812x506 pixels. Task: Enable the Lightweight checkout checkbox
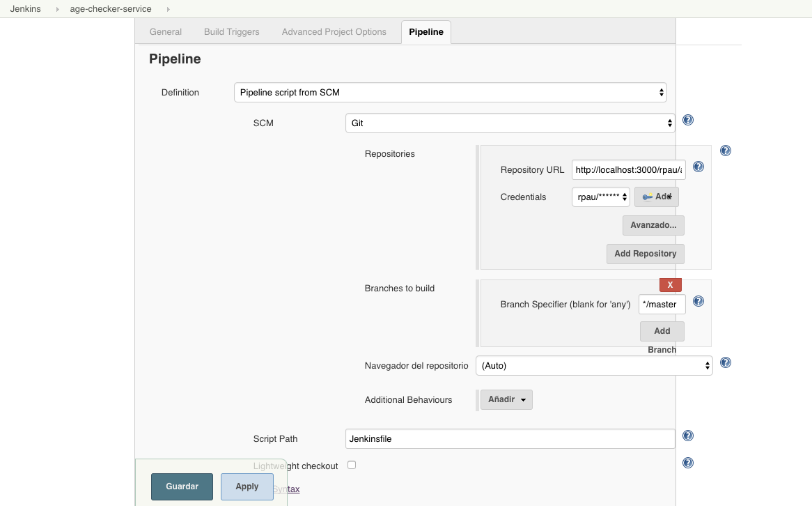pyautogui.click(x=352, y=465)
